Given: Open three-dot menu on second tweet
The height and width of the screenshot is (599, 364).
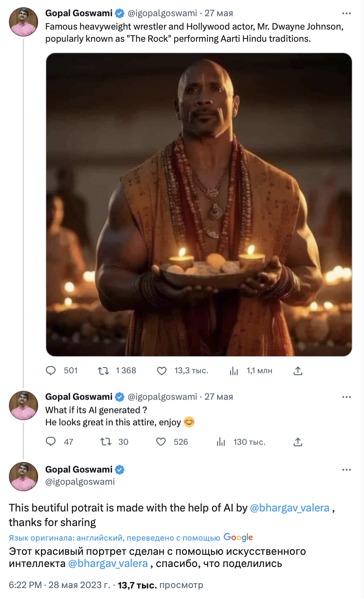Looking at the screenshot, I should [347, 397].
